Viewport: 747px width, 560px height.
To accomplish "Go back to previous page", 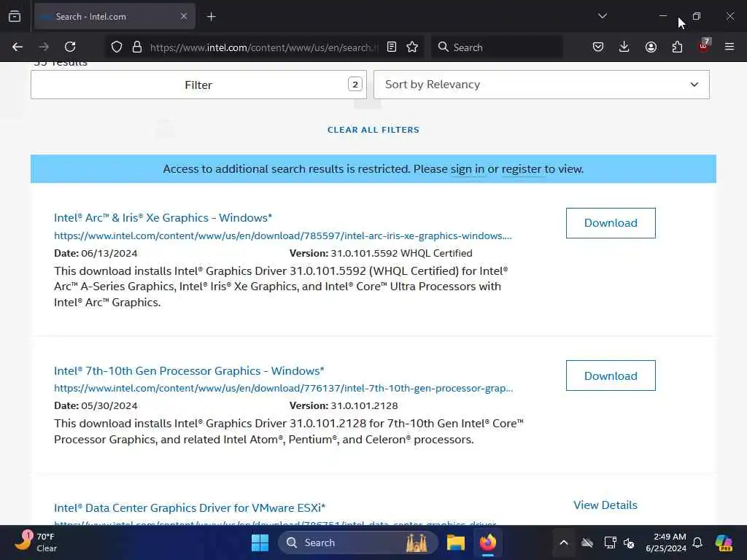I will 18,47.
